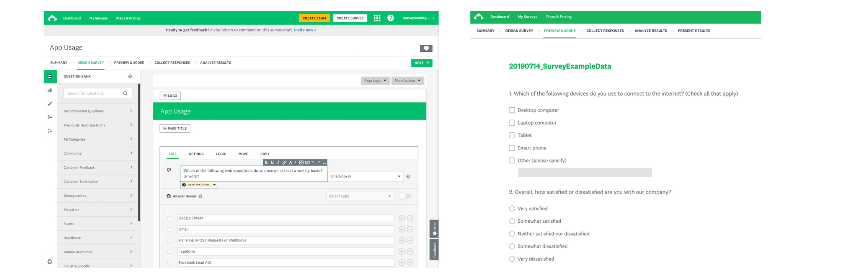Open the apps grid icon
Viewport: 868px width, 279px height.
click(377, 18)
